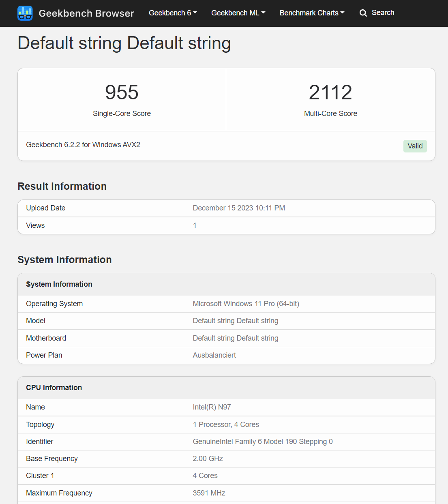Click the Default string Default string heading
This screenshot has width=448, height=504.
coord(124,43)
